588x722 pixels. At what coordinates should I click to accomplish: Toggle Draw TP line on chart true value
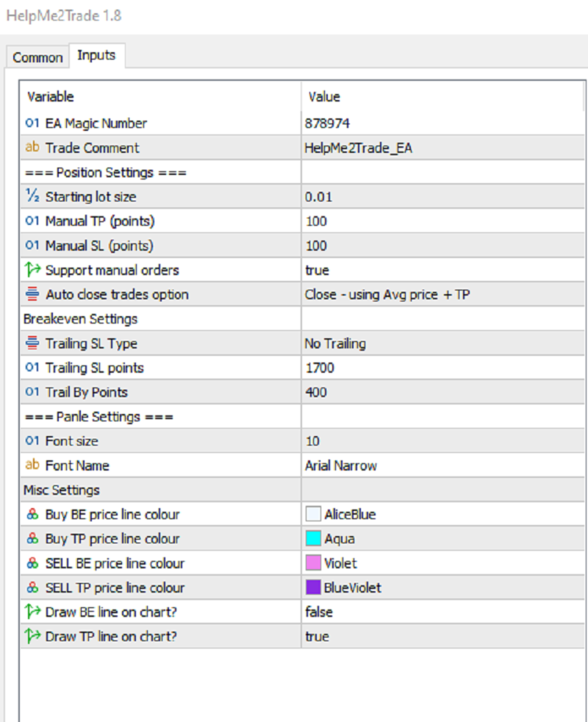pos(318,636)
